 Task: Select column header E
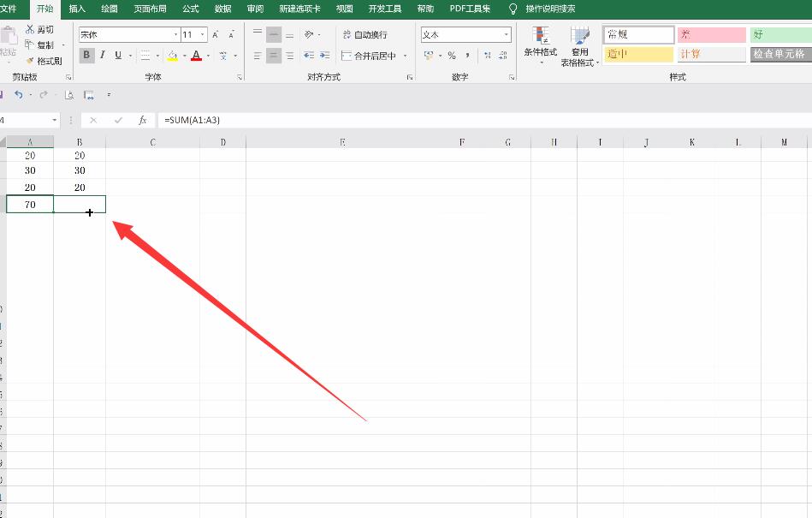point(342,142)
